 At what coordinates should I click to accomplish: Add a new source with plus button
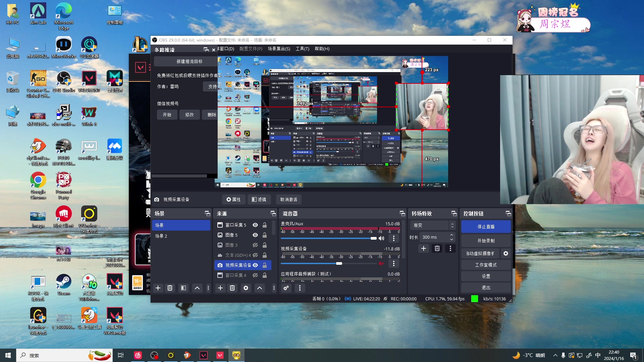[220, 288]
